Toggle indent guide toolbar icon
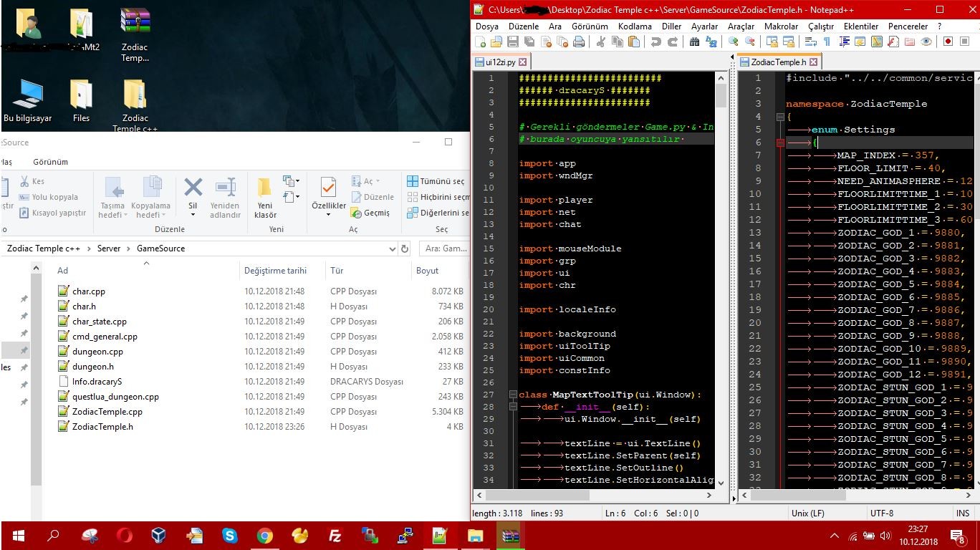Image resolution: width=980 pixels, height=550 pixels. [x=844, y=42]
